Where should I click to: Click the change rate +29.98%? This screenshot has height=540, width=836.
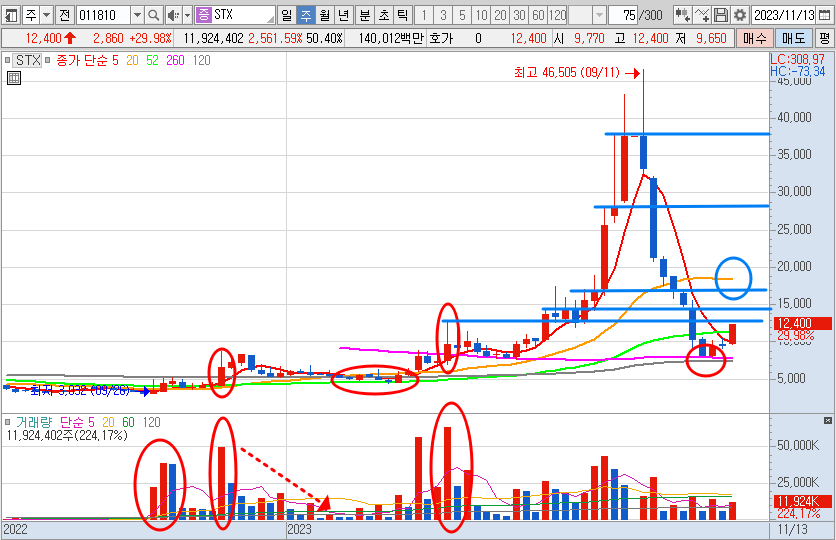(150, 38)
